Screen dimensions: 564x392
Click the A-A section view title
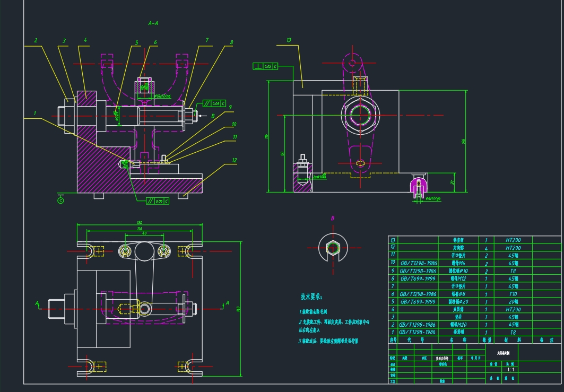tap(153, 23)
